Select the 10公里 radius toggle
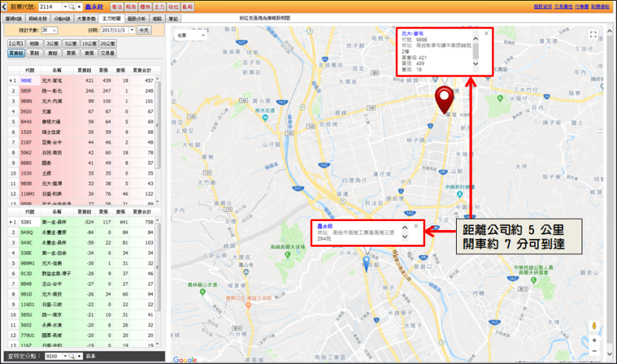 pyautogui.click(x=90, y=44)
